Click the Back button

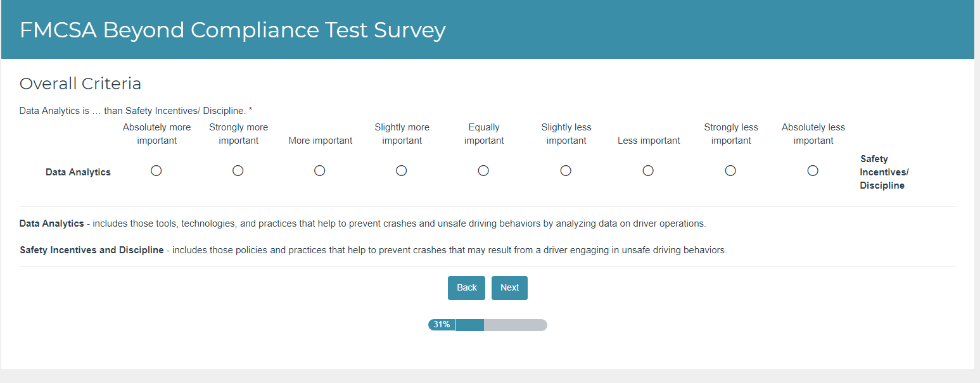[466, 288]
